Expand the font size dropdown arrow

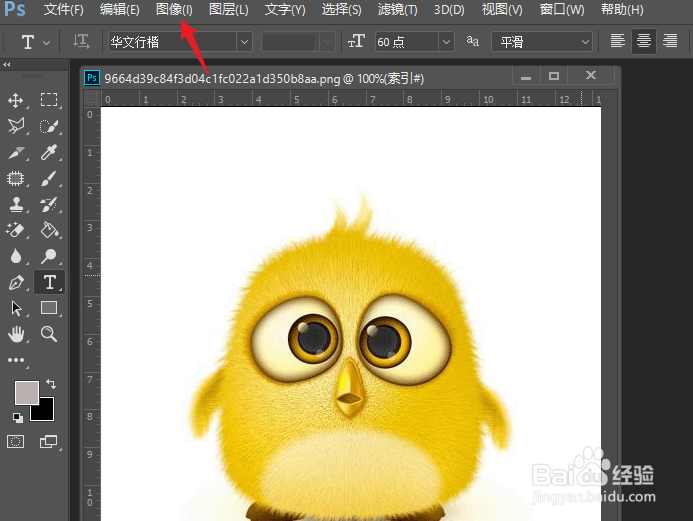pos(446,42)
